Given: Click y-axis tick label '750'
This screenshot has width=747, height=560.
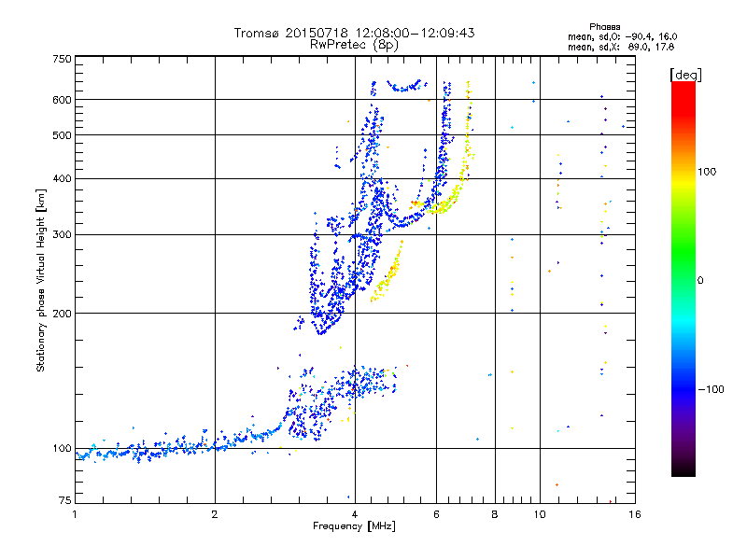Looking at the screenshot, I should click(x=62, y=59).
